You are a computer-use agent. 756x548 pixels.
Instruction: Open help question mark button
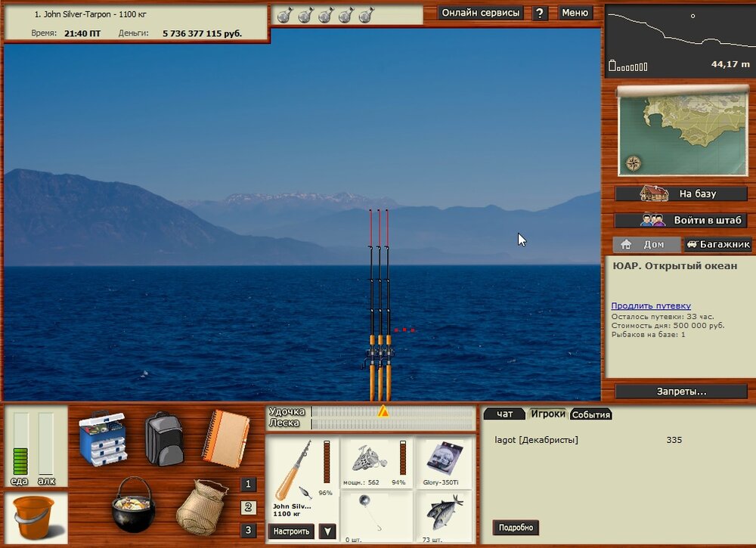point(540,13)
